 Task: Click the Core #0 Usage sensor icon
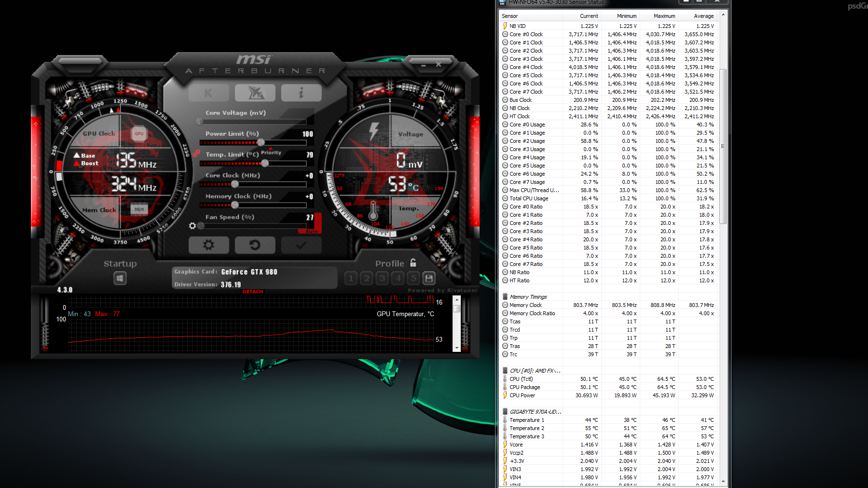point(505,125)
